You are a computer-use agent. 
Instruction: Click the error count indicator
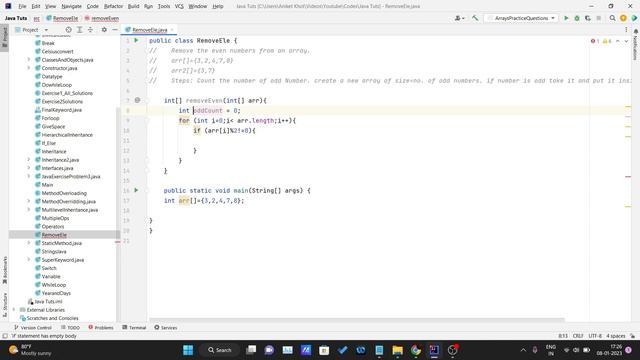[595, 41]
